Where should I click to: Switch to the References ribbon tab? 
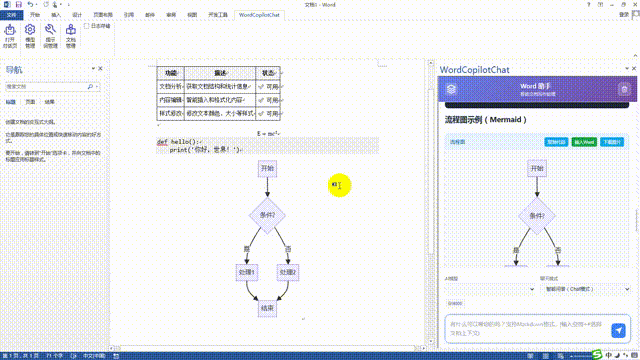[x=129, y=15]
